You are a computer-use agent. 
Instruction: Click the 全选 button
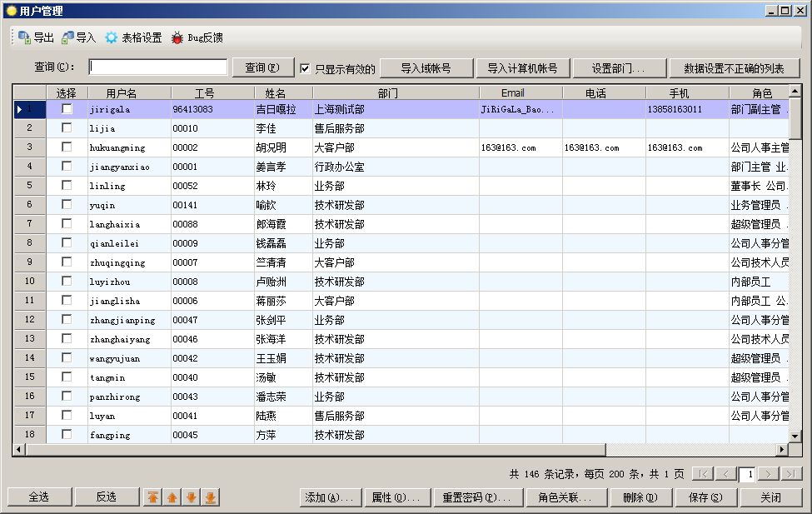(x=39, y=497)
